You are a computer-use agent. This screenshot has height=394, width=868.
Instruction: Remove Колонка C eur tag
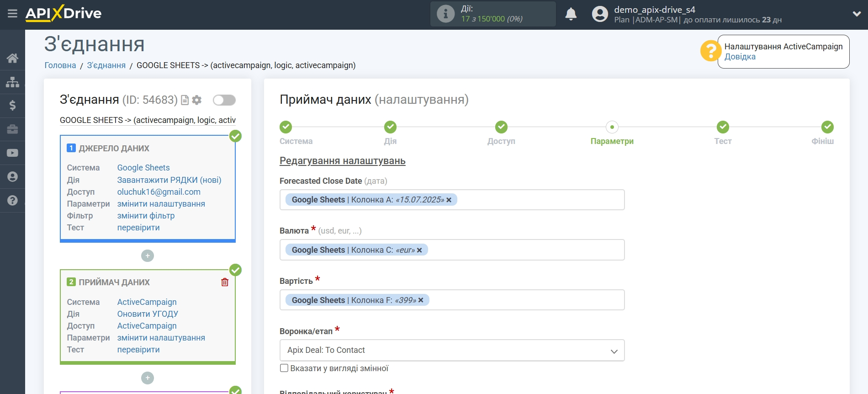pyautogui.click(x=419, y=250)
